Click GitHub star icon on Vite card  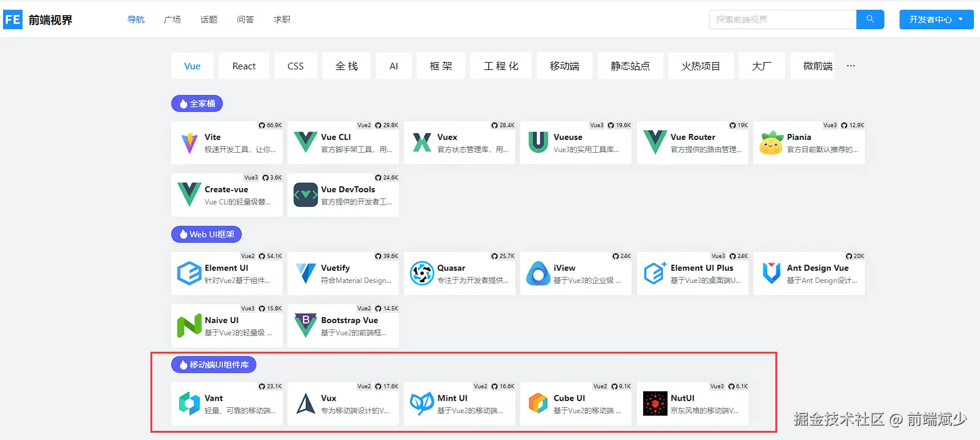[x=262, y=125]
